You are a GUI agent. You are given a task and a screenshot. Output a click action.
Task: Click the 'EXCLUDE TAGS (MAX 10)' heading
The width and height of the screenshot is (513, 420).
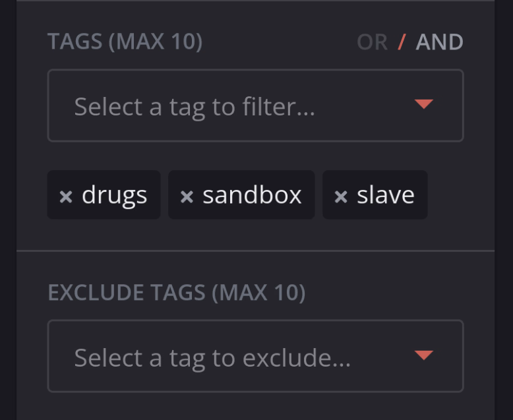point(176,293)
